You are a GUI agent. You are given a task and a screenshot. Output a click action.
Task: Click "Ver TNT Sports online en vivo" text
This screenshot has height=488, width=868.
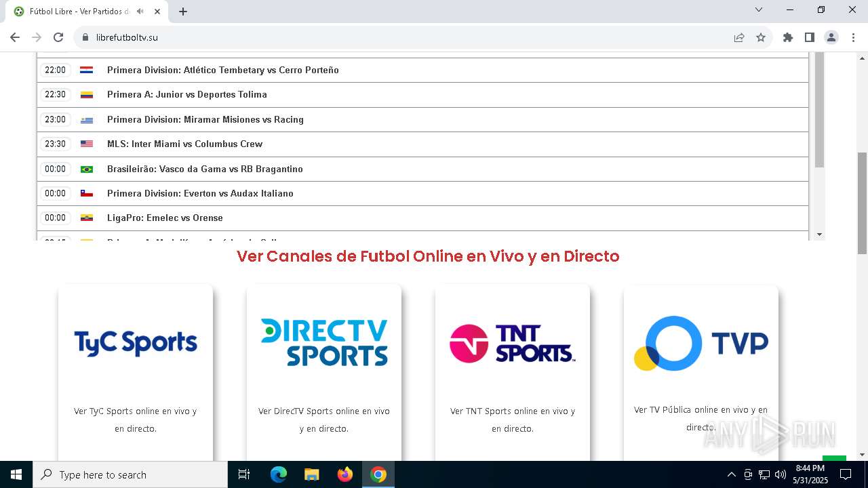tap(513, 420)
